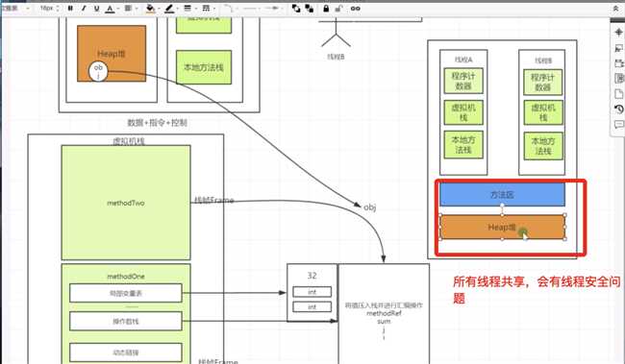The width and height of the screenshot is (625, 364).
Task: Select 线程B column 本地方法栈 box
Action: [543, 146]
